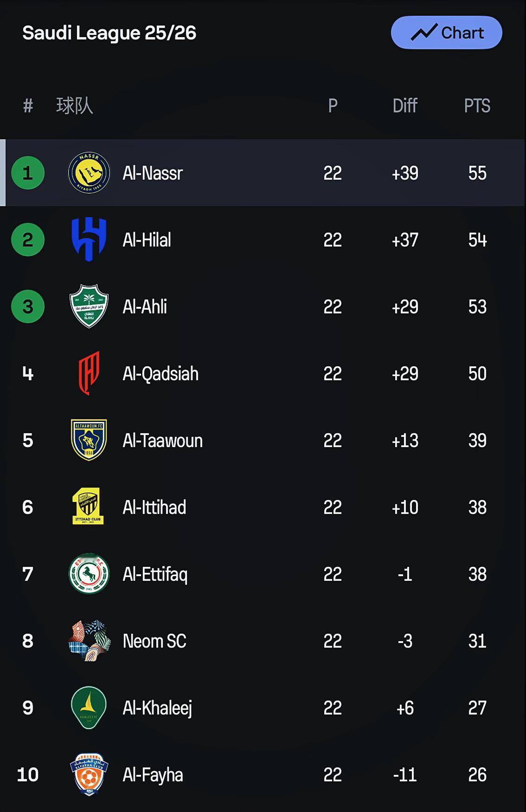Click the Al-Ahli green shield crest
Screen dimensions: 526x812
(x=89, y=306)
